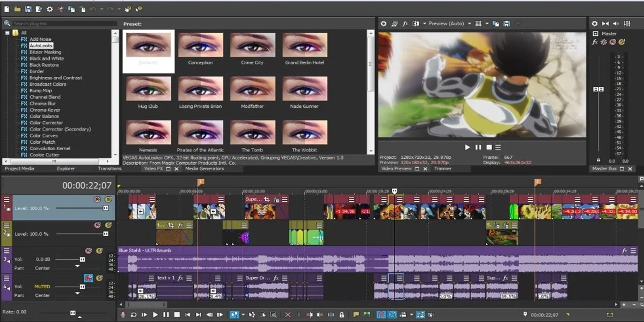Play the video in the preview window
This screenshot has width=644, height=322.
[x=467, y=147]
